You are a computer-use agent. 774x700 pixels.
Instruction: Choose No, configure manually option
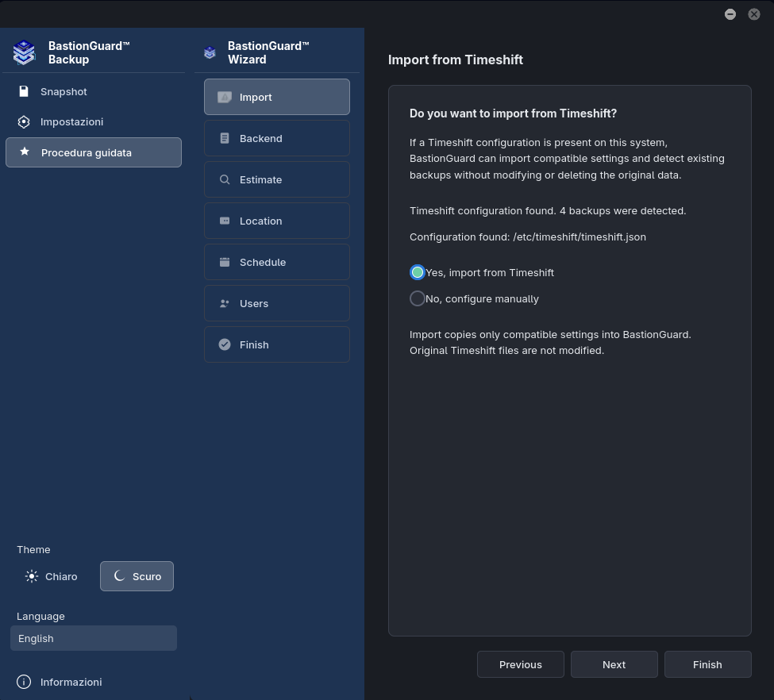coord(418,298)
